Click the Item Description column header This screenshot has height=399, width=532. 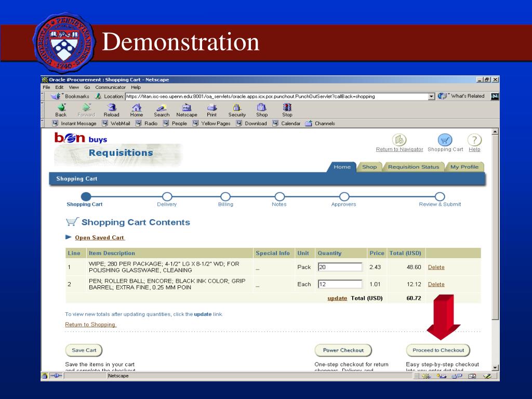[112, 253]
